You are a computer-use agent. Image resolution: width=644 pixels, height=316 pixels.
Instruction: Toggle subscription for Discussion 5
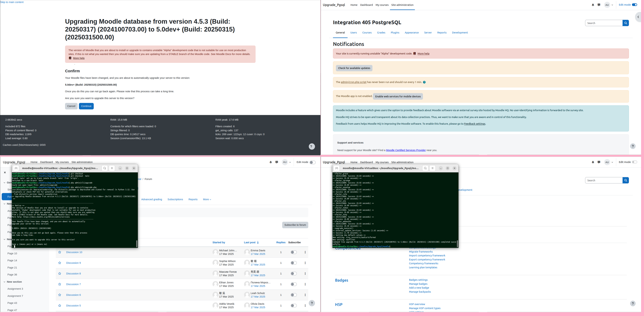pos(294,306)
